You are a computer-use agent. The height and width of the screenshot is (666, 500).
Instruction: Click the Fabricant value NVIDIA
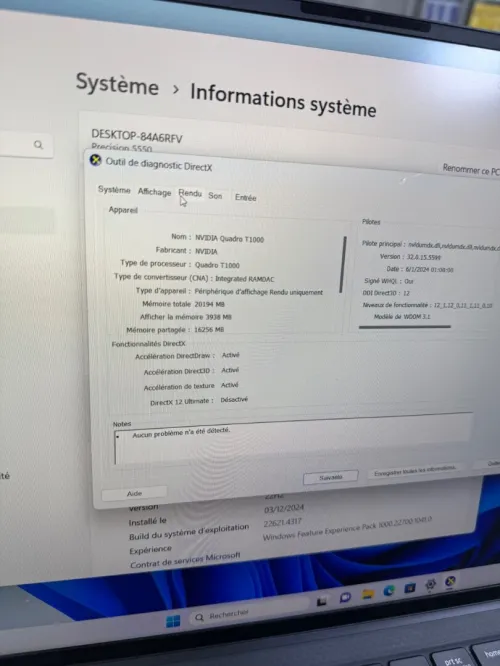pos(206,251)
